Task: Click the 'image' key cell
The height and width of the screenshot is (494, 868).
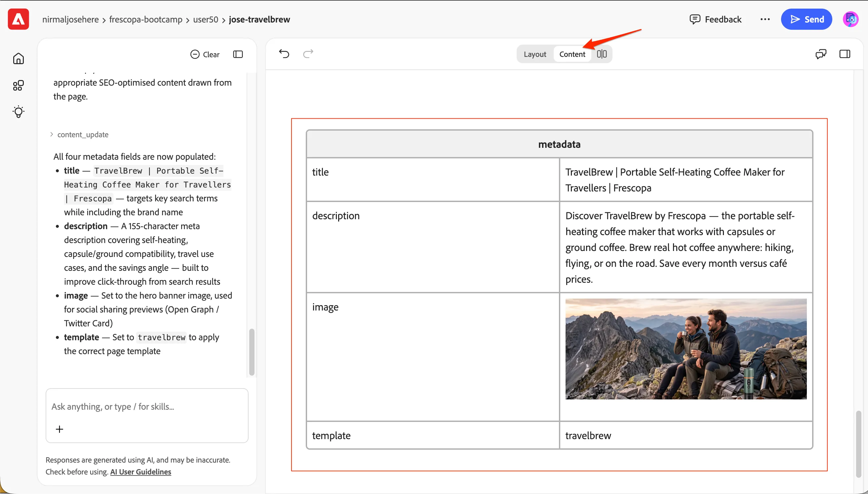Action: coord(433,357)
